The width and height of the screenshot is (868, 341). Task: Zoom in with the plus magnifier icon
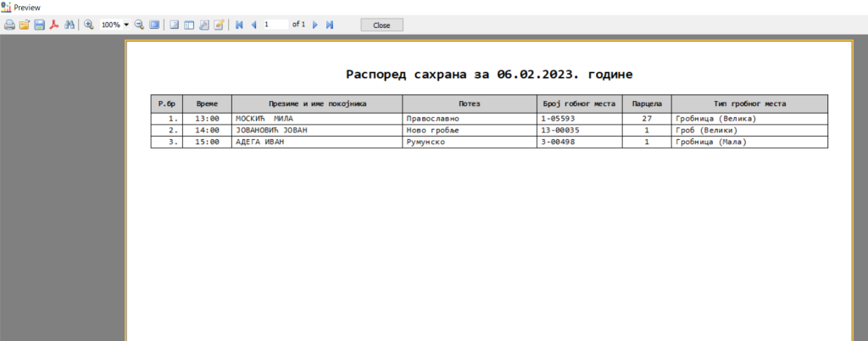88,25
